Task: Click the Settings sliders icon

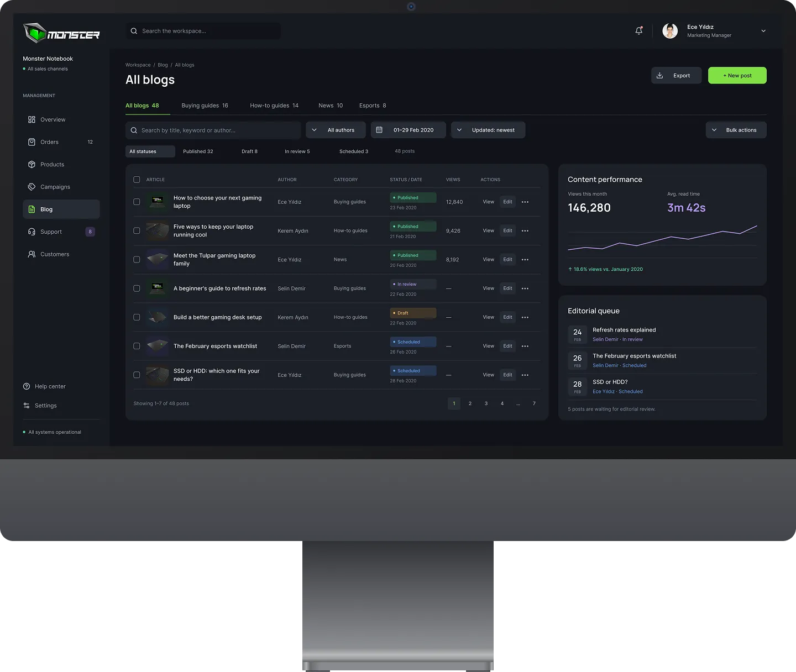Action: (27, 406)
